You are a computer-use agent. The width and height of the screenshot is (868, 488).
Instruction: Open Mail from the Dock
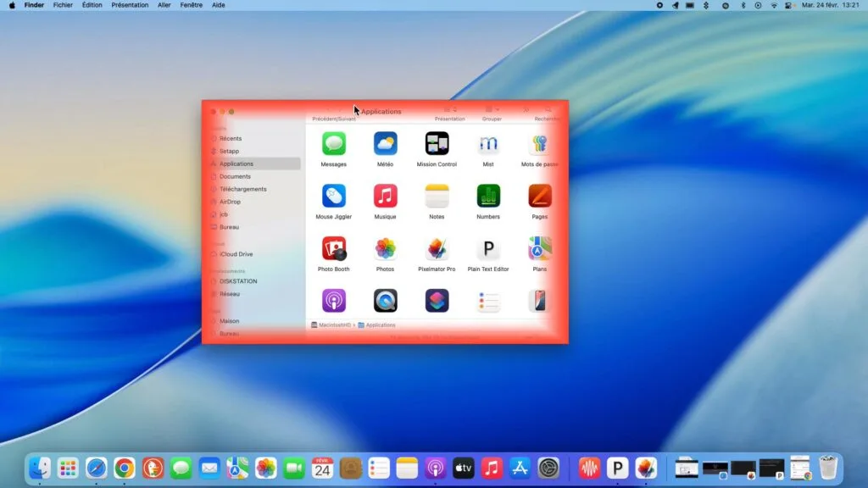click(209, 469)
